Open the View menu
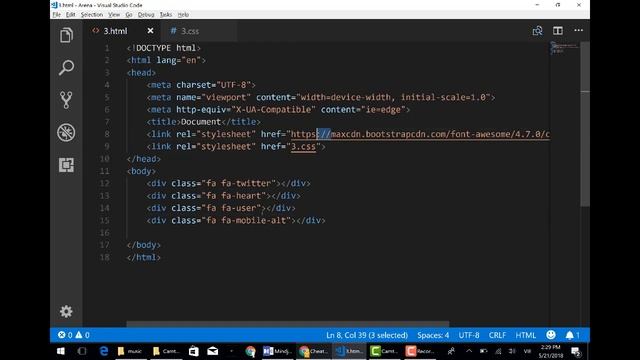The image size is (640, 360). coord(114,15)
